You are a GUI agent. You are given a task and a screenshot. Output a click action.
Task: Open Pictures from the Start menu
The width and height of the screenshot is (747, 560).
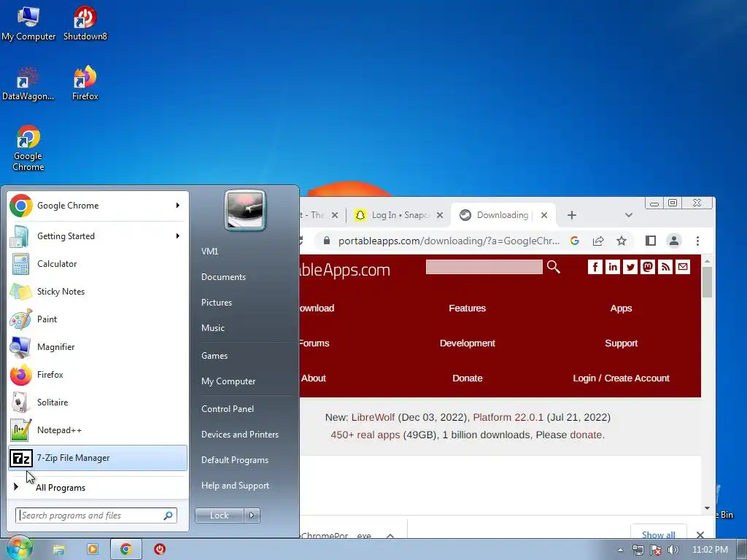[216, 303]
